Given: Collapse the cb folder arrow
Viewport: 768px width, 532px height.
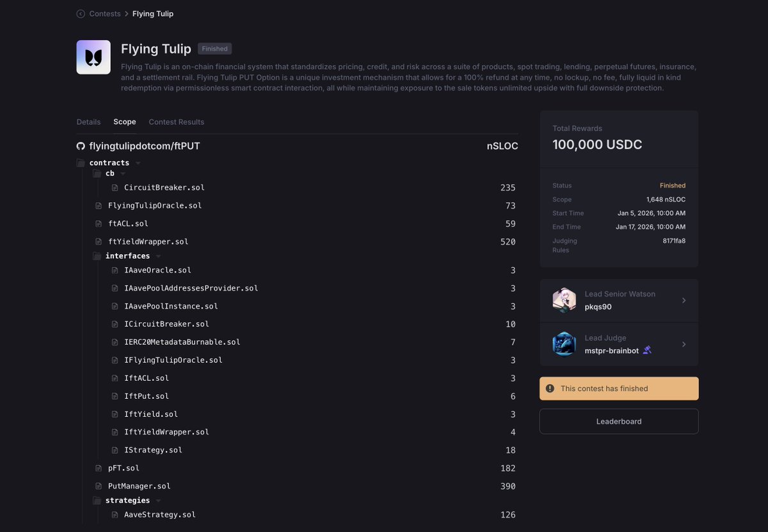Looking at the screenshot, I should [x=123, y=174].
